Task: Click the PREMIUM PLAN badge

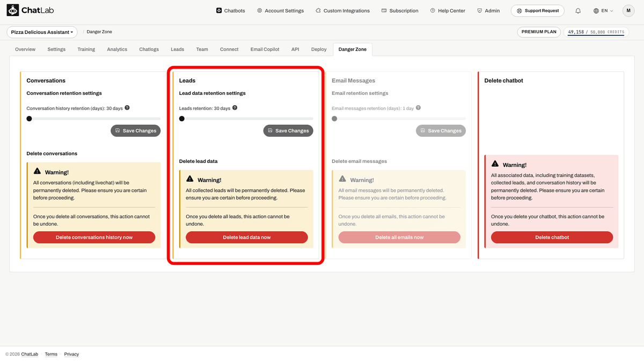Action: point(539,32)
